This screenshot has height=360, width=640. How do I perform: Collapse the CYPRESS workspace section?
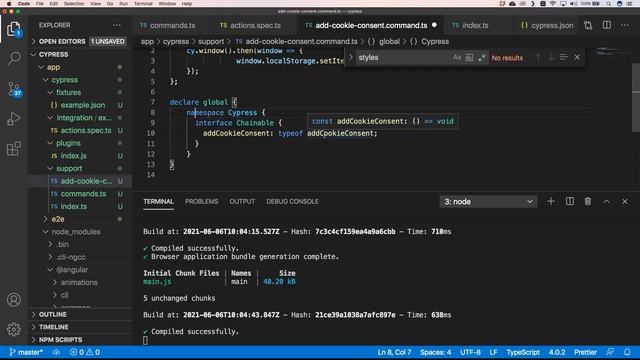pyautogui.click(x=80, y=54)
